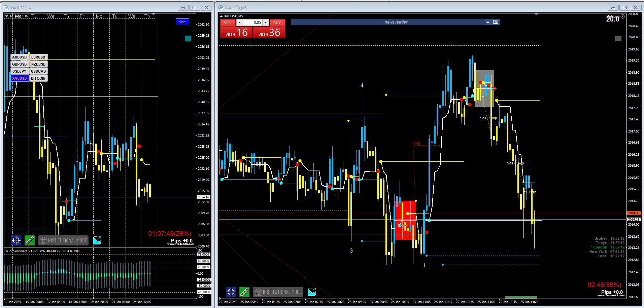Click the 20.0 spread value on M5 chart
The width and height of the screenshot is (644, 308).
pyautogui.click(x=613, y=20)
